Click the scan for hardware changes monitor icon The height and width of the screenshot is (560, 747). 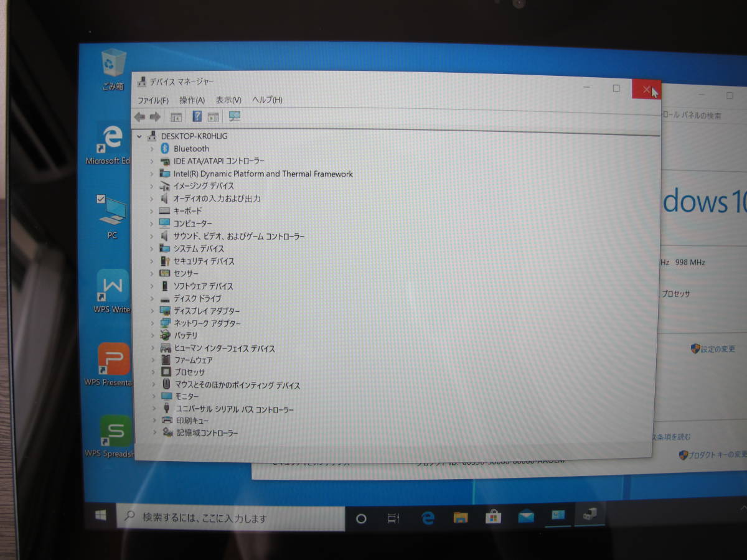[x=235, y=116]
